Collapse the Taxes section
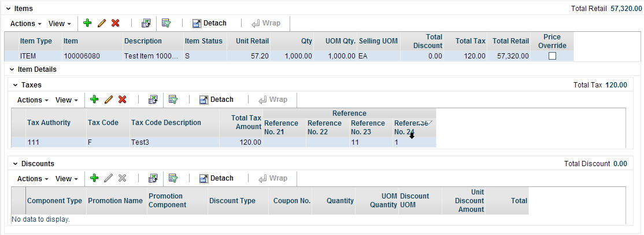Image resolution: width=644 pixels, height=235 pixels. coord(16,85)
